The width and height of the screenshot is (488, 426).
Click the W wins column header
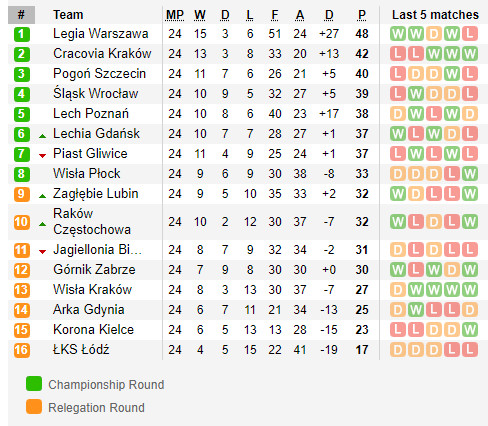200,15
